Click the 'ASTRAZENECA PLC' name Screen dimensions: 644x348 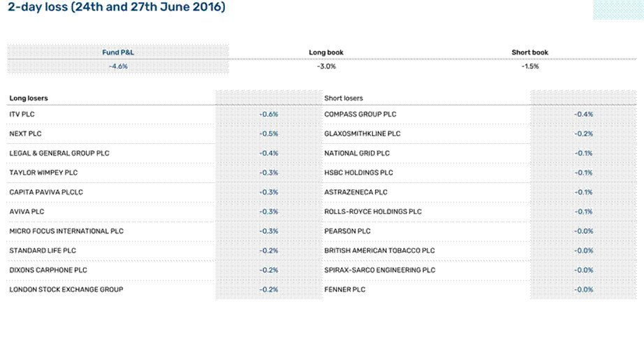click(x=356, y=192)
